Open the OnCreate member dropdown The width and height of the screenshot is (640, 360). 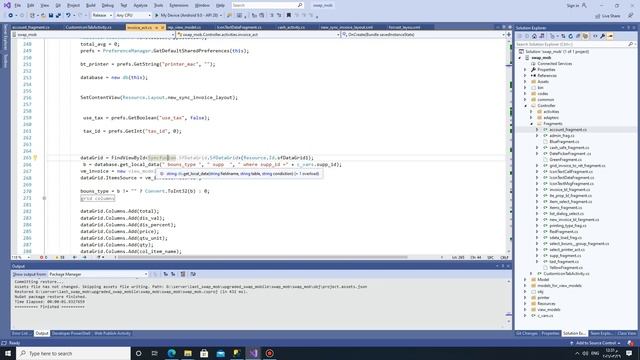[x=424, y=35]
